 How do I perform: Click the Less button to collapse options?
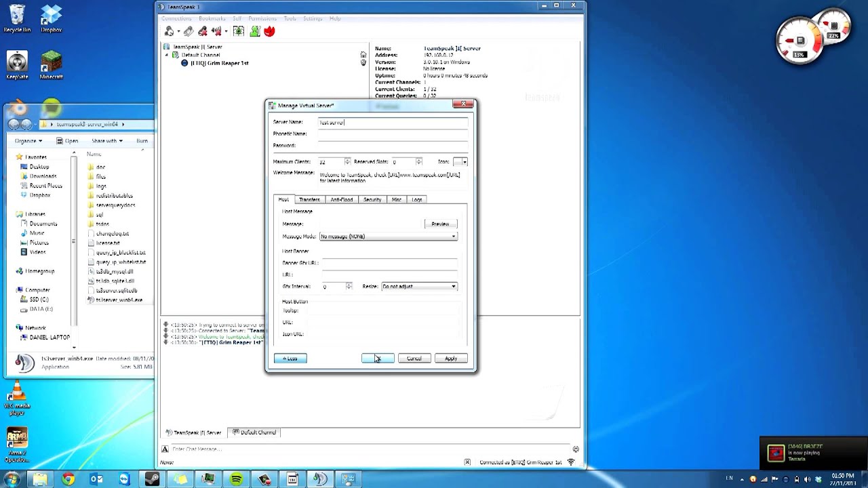tap(290, 359)
